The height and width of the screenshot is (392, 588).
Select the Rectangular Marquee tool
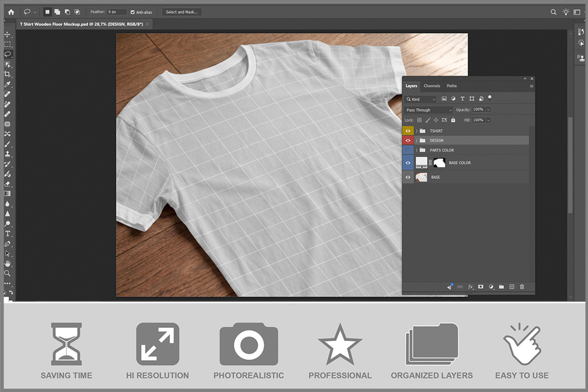click(7, 45)
